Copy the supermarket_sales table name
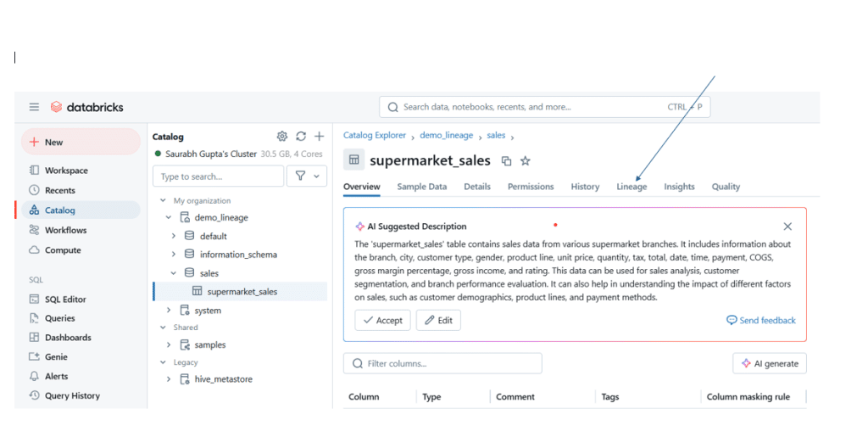 click(x=506, y=161)
